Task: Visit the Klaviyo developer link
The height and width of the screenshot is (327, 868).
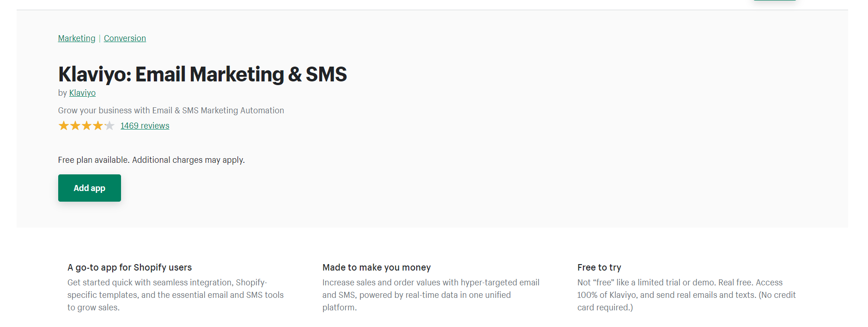Action: click(82, 93)
